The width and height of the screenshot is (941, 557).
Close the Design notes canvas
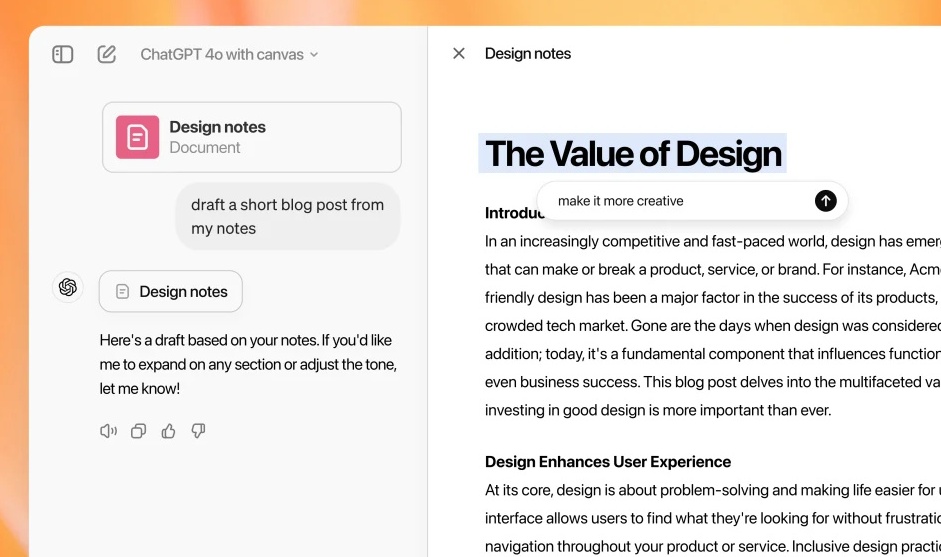459,54
